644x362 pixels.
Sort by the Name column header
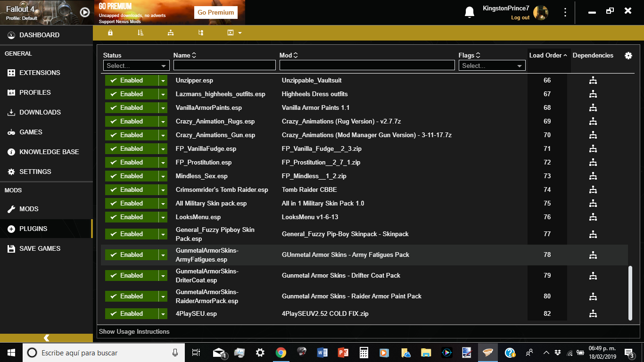(185, 55)
